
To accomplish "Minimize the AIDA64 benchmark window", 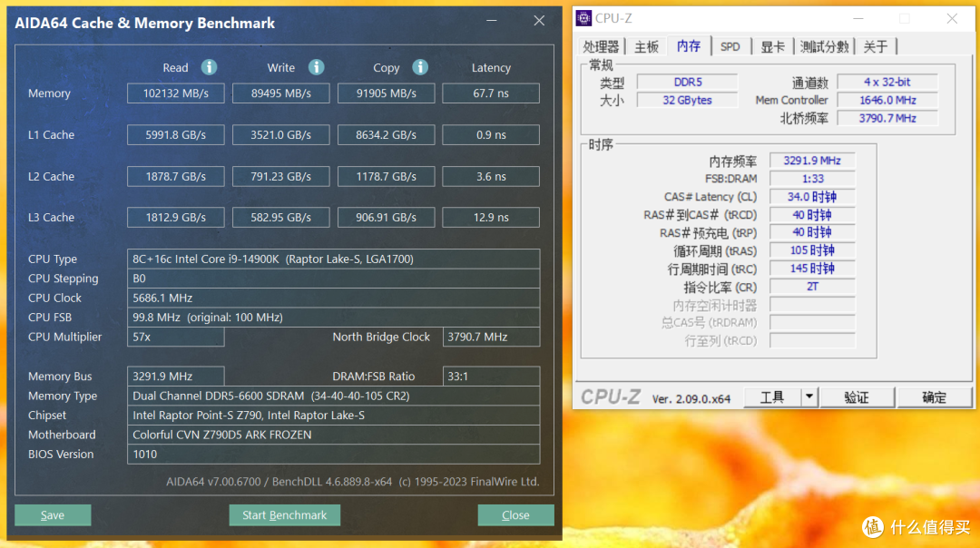I will tap(492, 21).
